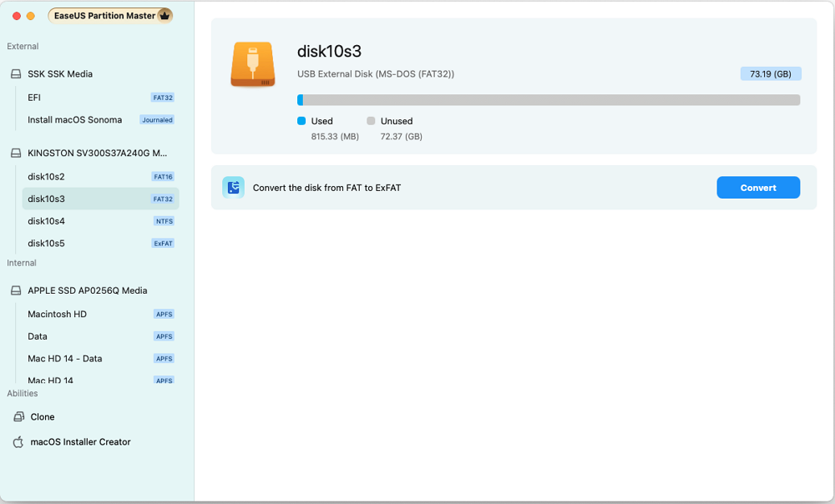Open the EaseUS Partition Master title badge
835x504 pixels.
[x=110, y=15]
